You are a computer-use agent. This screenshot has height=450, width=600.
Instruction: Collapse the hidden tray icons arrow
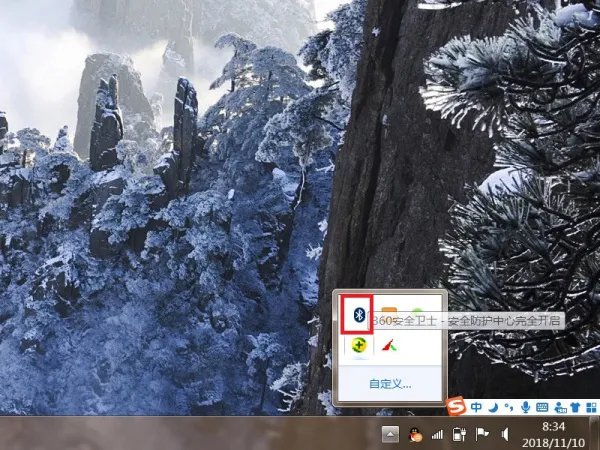pyautogui.click(x=391, y=434)
